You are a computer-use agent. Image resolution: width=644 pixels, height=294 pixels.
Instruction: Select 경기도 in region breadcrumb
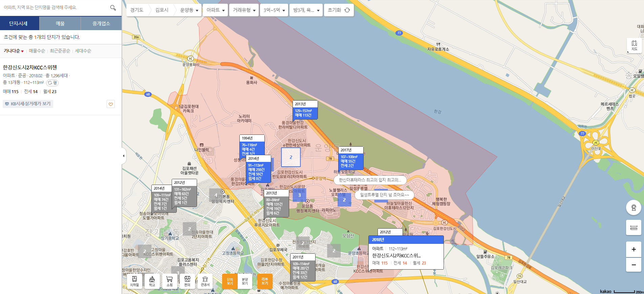(x=137, y=10)
